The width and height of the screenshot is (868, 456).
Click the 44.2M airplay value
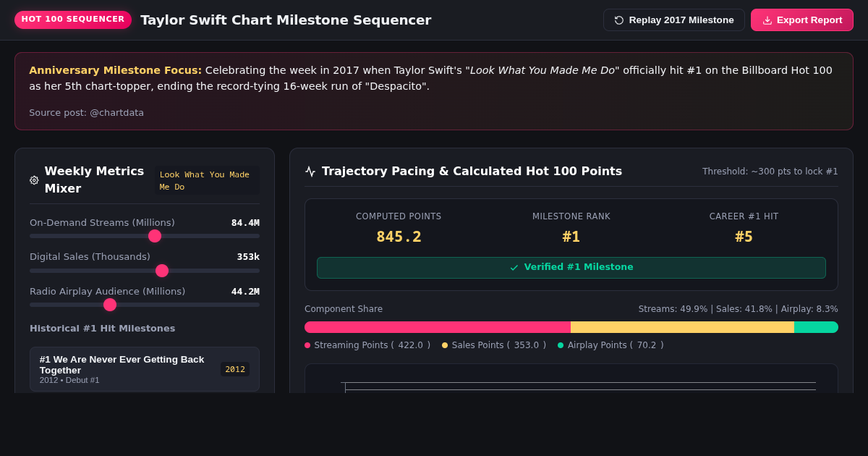(245, 292)
